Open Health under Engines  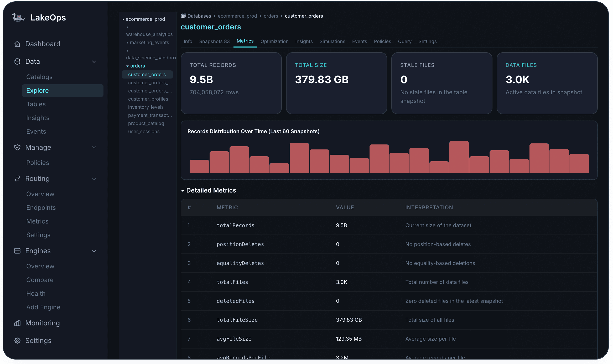(x=36, y=294)
